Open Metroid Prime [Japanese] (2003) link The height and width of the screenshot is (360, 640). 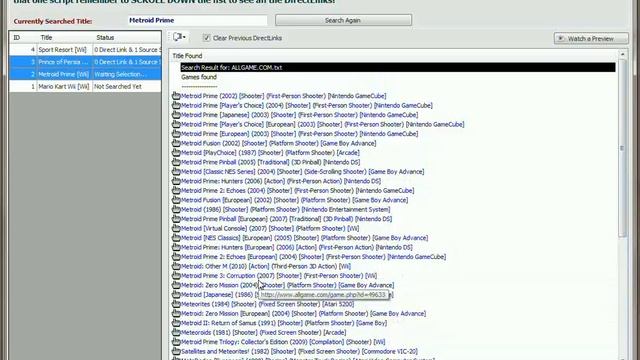pyautogui.click(x=299, y=115)
